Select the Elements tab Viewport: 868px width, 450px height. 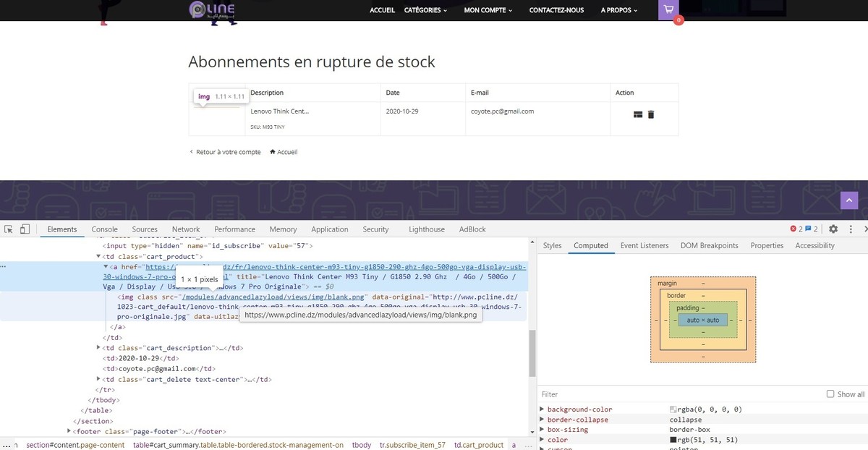coord(61,229)
